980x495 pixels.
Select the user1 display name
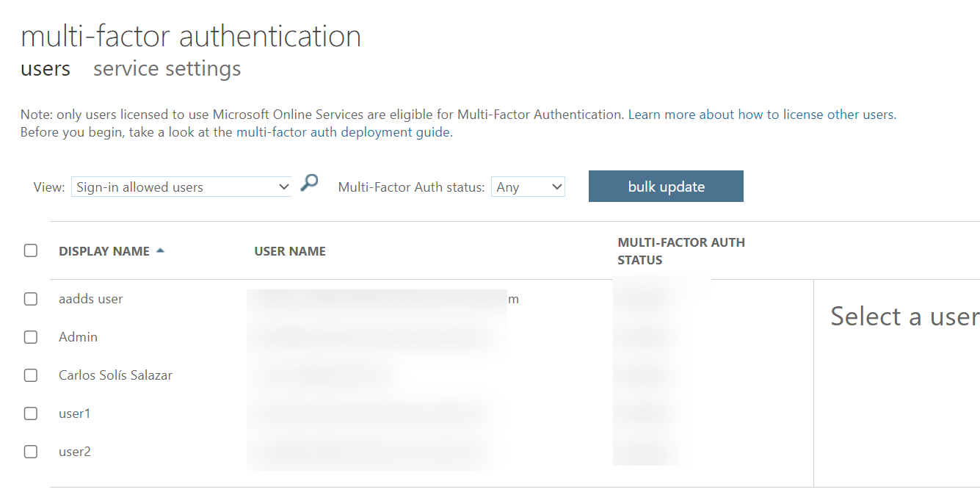[74, 413]
